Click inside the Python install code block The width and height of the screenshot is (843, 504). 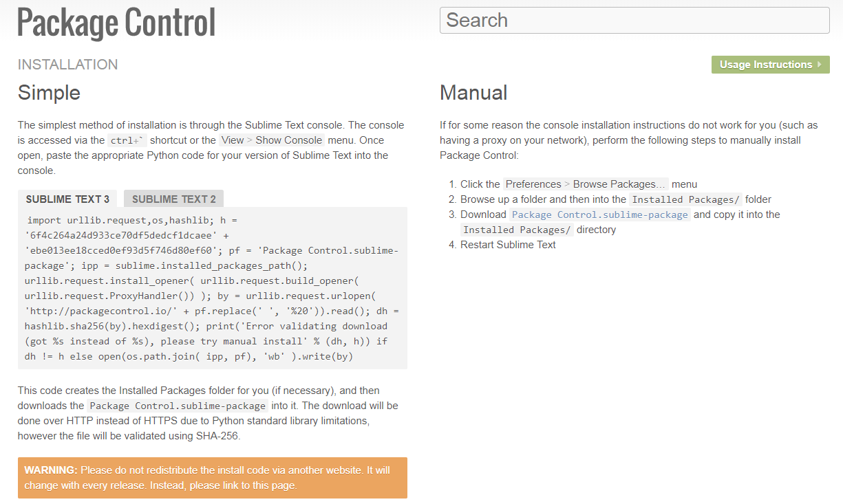pyautogui.click(x=213, y=288)
